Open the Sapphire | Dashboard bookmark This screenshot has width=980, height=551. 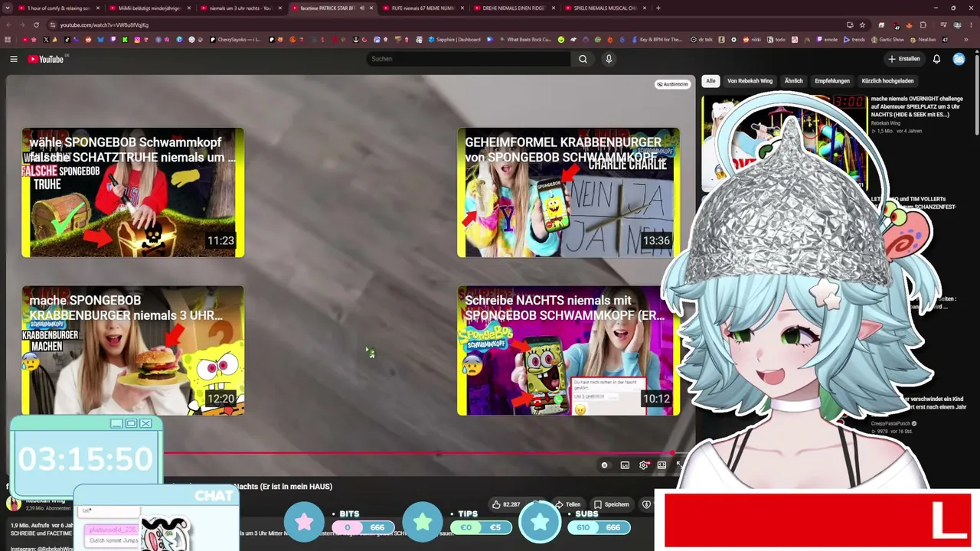pyautogui.click(x=455, y=40)
